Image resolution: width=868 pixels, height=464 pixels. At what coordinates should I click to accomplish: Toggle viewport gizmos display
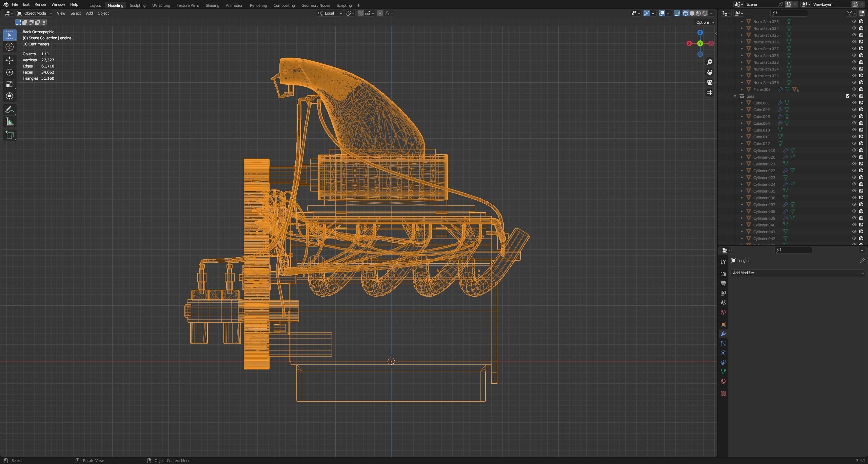647,13
